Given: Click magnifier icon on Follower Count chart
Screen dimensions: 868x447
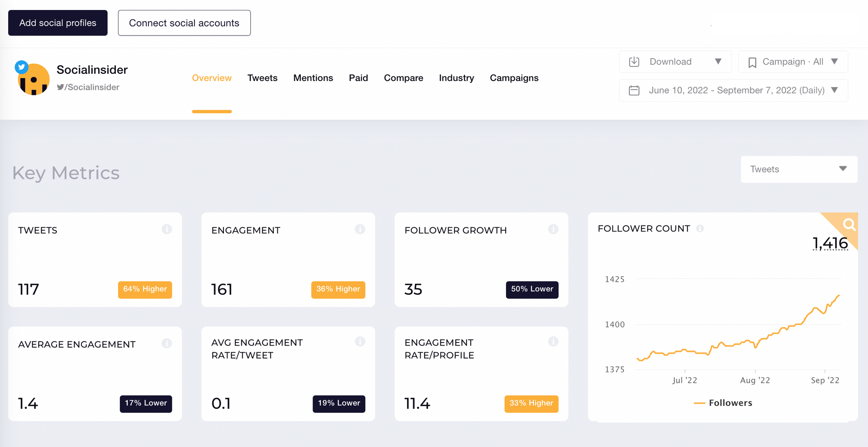Looking at the screenshot, I should 849,224.
